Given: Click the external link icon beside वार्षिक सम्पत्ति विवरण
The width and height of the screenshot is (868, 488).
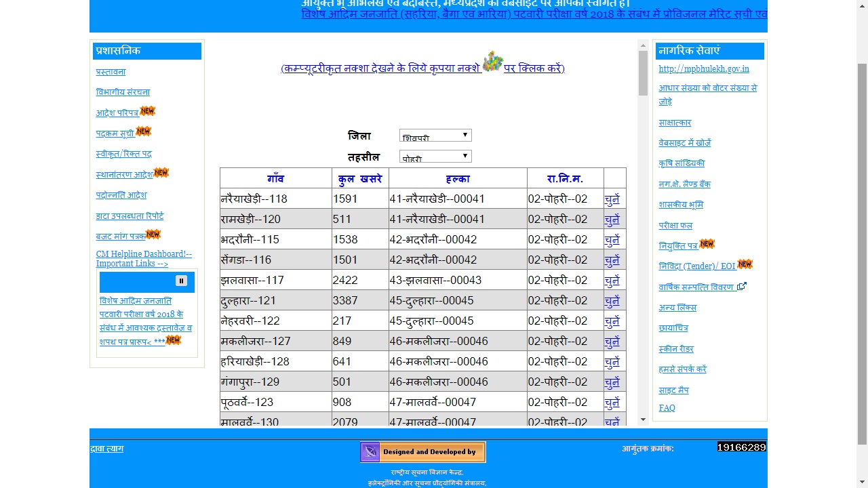Looking at the screenshot, I should (741, 285).
